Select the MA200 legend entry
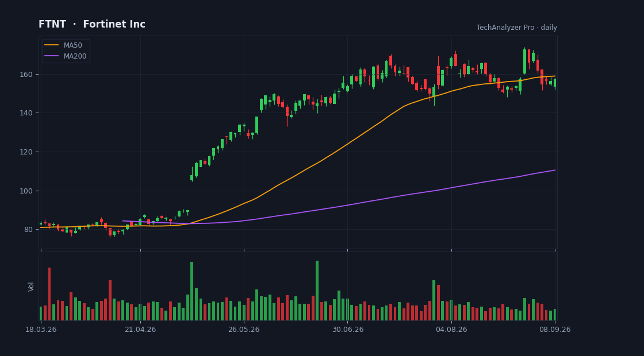644x356 pixels. 66,56
